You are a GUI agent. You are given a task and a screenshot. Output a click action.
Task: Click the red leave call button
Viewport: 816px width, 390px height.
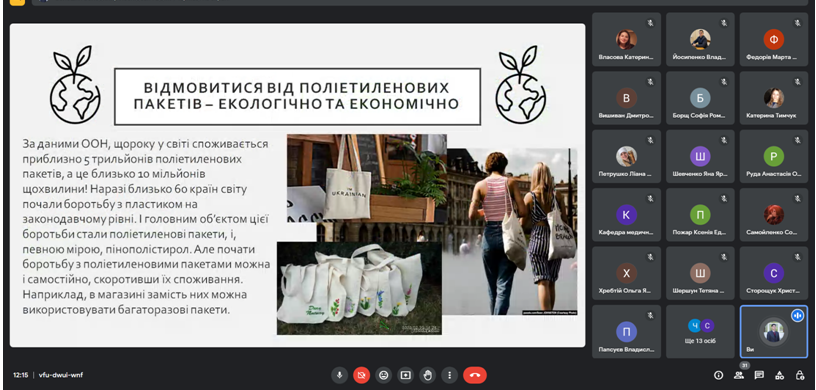[x=475, y=375]
